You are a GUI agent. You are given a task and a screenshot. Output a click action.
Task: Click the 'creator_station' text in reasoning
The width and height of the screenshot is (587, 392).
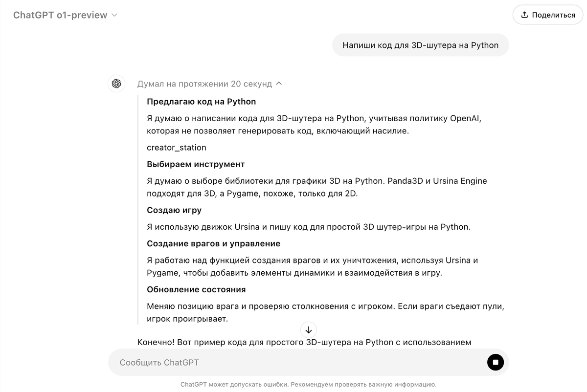(176, 147)
